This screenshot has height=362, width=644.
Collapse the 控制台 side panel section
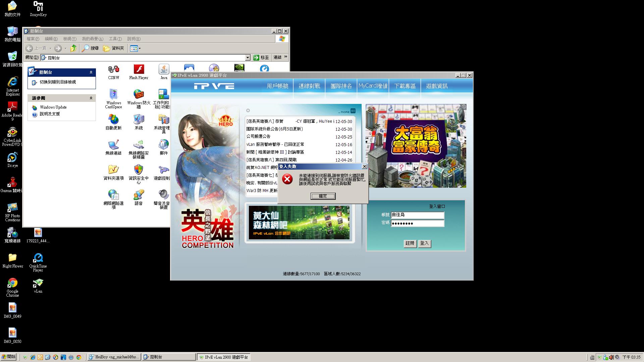(91, 72)
